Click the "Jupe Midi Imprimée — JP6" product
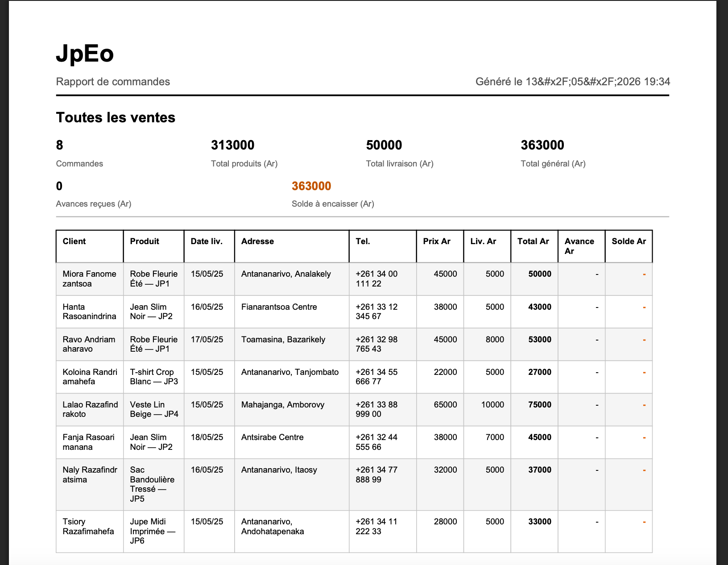The image size is (728, 565). (153, 532)
